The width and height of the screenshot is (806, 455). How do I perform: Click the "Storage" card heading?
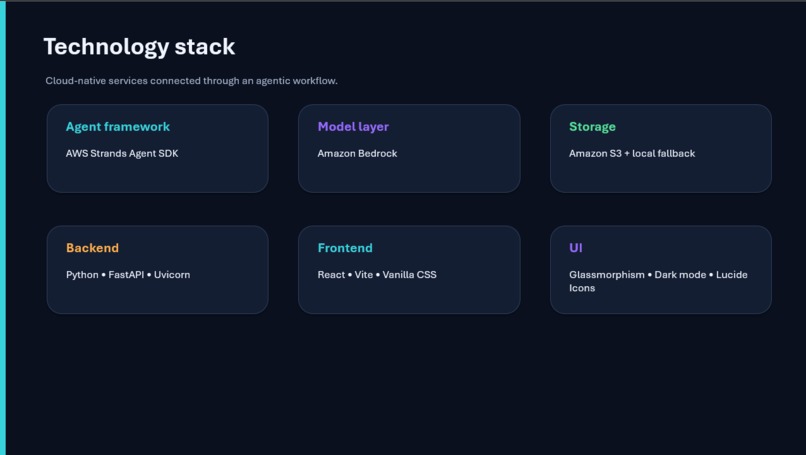[x=592, y=127]
